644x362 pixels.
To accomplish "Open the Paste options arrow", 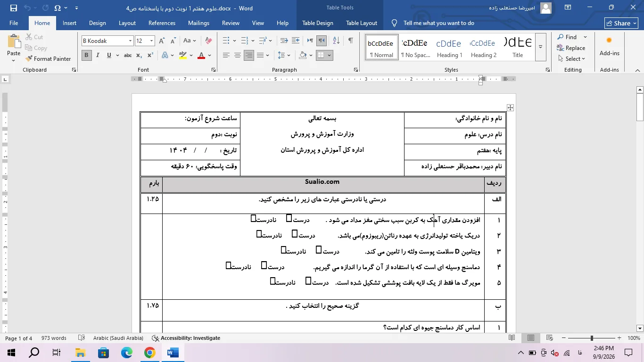I will 14,59.
